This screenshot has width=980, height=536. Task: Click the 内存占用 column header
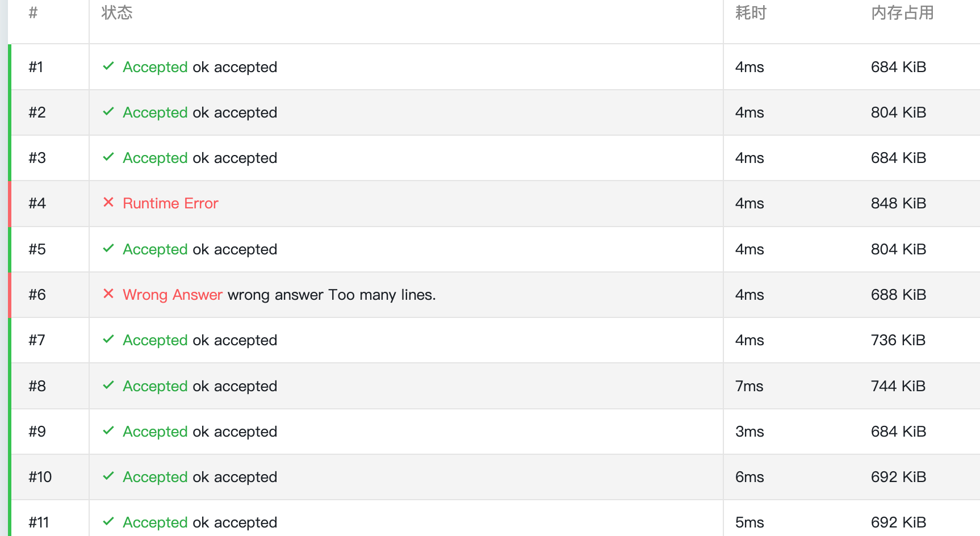point(902,13)
